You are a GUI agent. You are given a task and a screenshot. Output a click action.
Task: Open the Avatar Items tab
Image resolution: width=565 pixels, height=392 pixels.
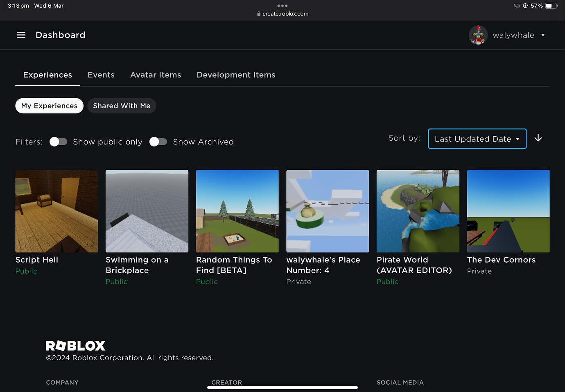click(156, 75)
